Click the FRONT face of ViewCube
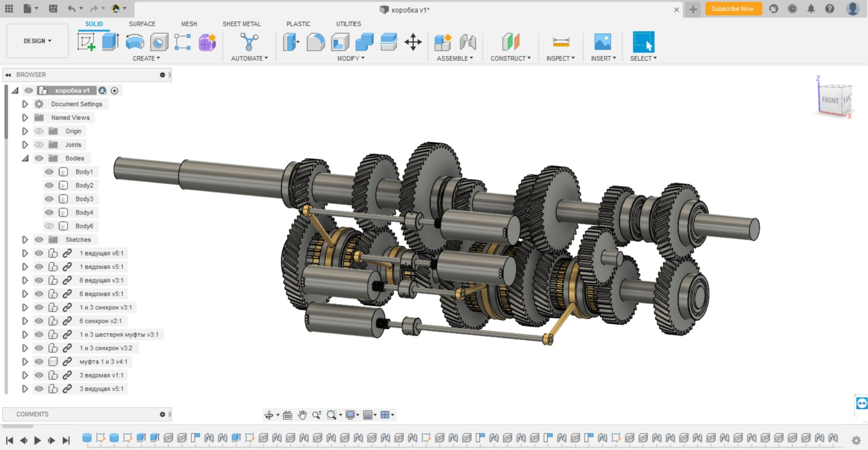 click(x=830, y=100)
